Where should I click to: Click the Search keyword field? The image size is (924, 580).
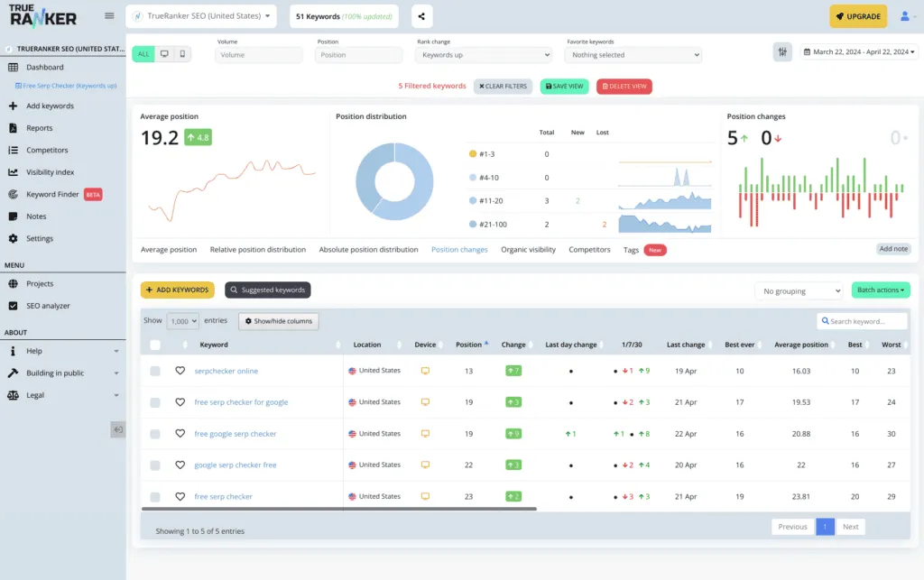862,321
